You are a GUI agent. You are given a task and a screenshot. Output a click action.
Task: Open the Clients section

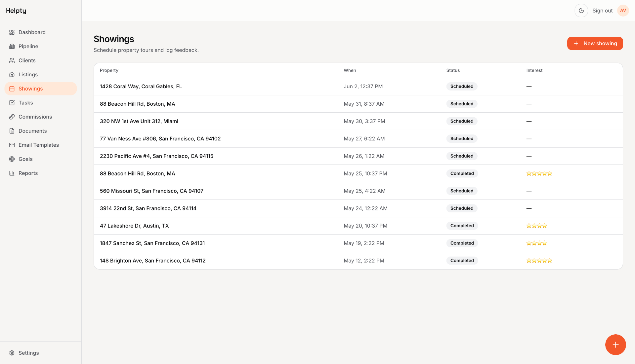click(41, 60)
